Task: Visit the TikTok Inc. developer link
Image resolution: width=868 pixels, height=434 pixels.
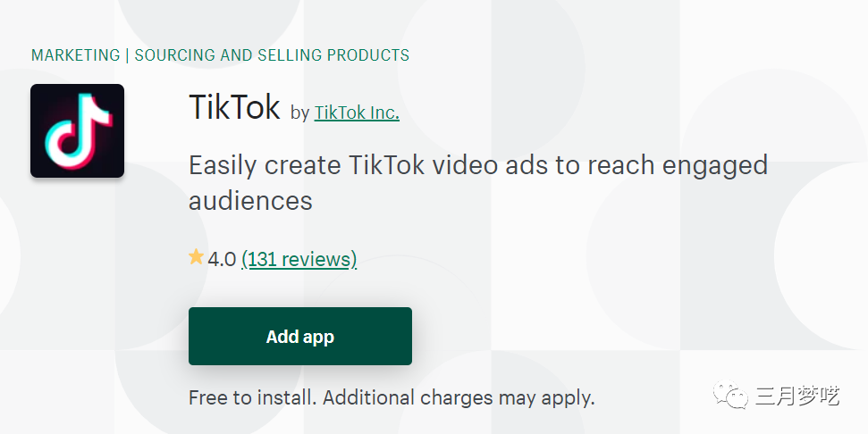Action: click(x=357, y=113)
